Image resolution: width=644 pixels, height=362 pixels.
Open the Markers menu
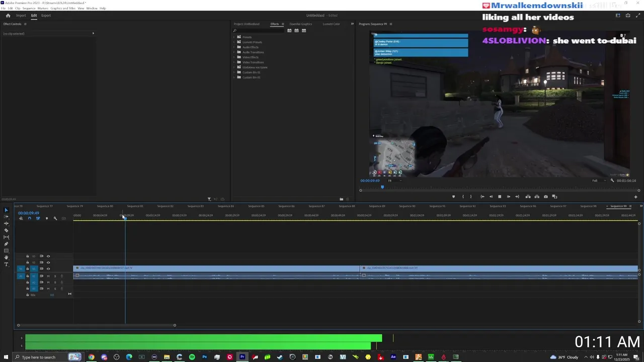(43, 9)
